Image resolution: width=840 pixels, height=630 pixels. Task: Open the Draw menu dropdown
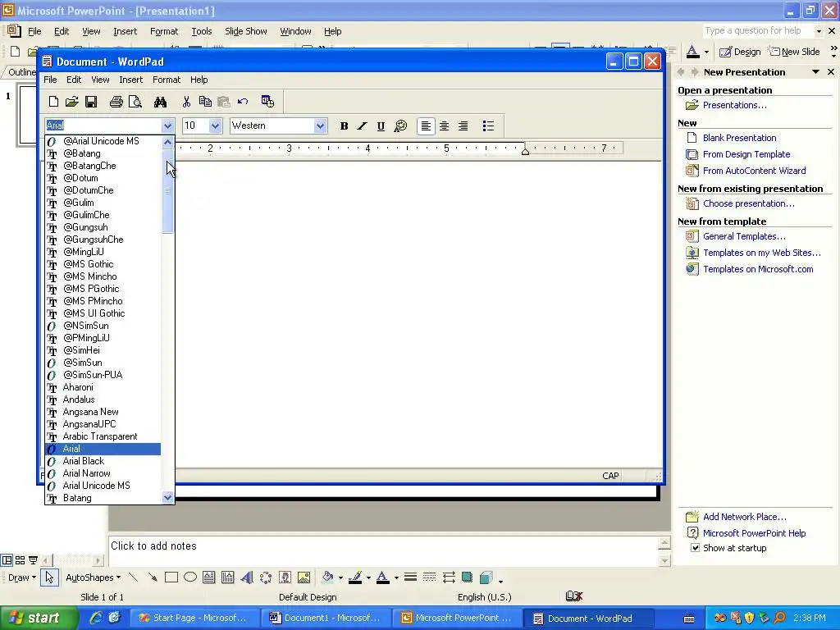pos(22,577)
